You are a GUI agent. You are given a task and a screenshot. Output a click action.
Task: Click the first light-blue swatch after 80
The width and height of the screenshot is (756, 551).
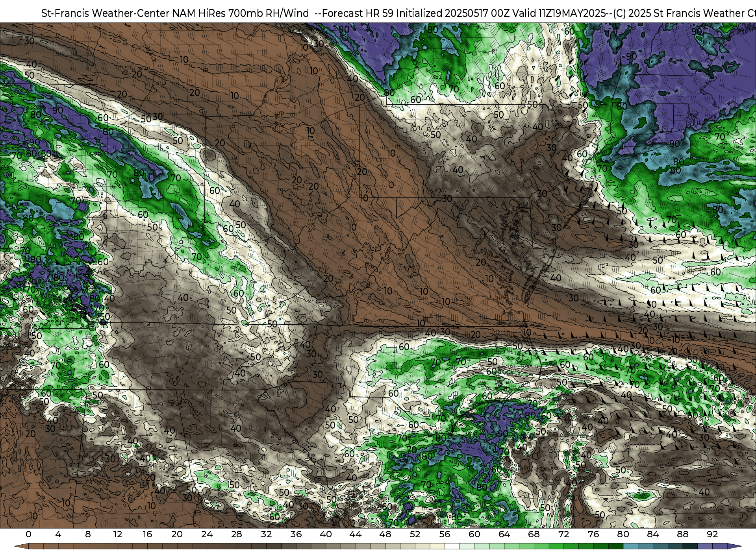[630, 546]
